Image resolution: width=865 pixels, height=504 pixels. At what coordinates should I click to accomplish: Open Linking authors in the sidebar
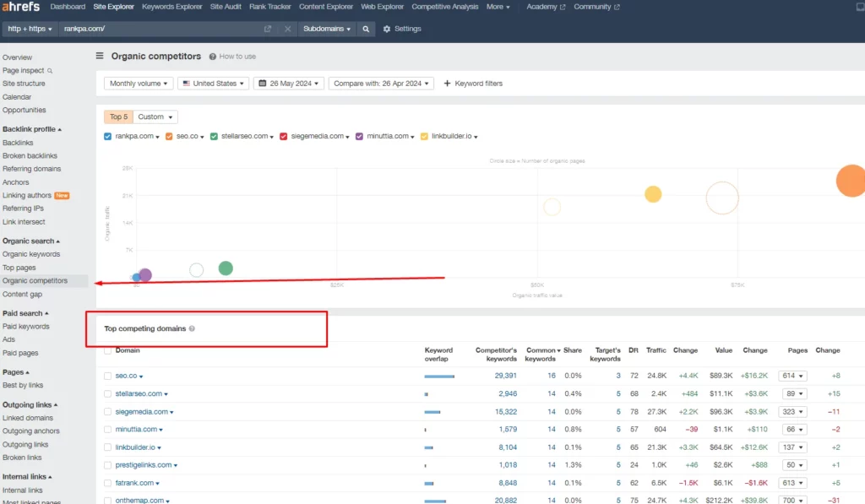point(27,196)
